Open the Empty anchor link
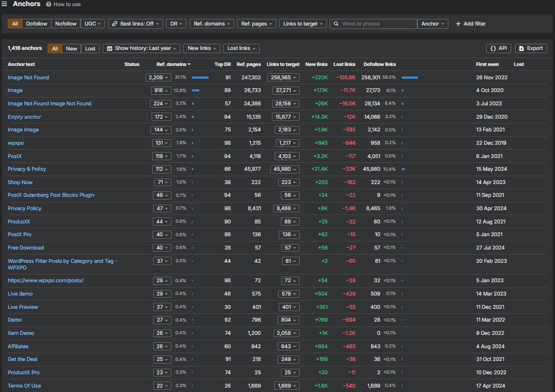The height and width of the screenshot is (392, 555). pyautogui.click(x=24, y=117)
